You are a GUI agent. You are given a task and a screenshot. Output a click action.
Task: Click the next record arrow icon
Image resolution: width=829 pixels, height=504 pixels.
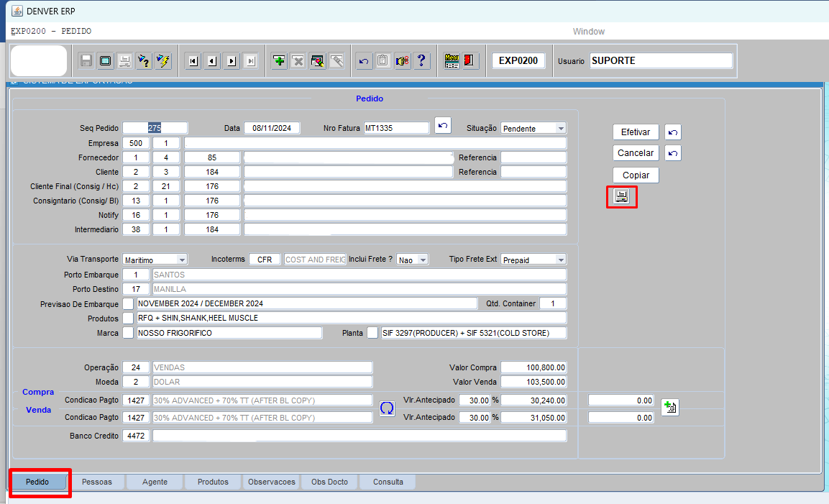232,61
